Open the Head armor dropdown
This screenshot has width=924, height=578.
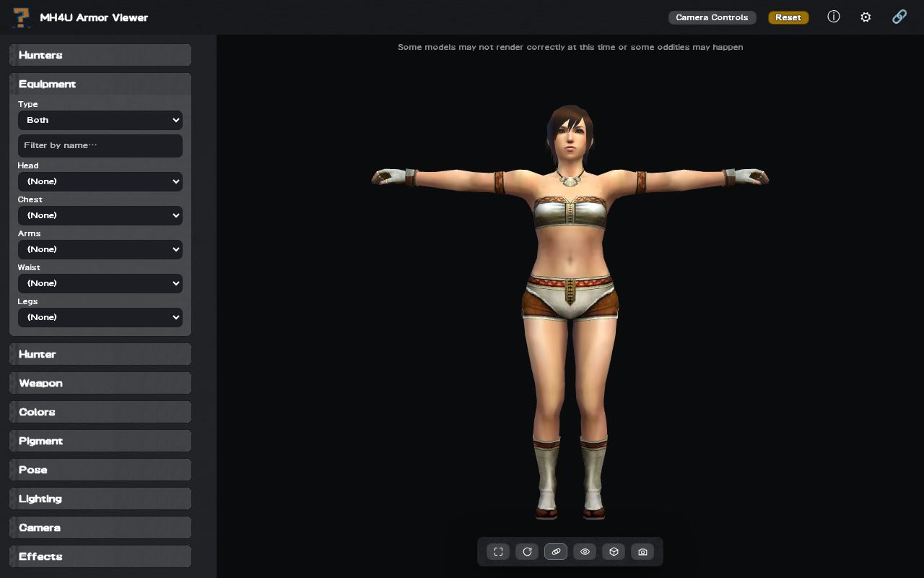[100, 181]
